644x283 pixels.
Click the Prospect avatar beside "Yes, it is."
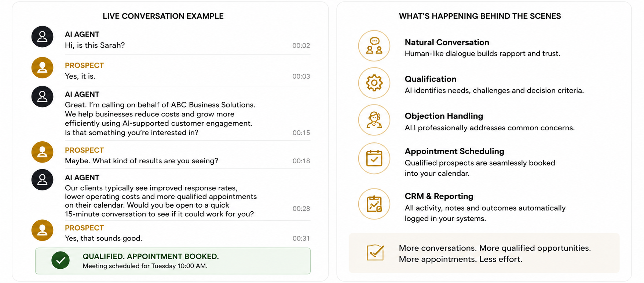(43, 68)
